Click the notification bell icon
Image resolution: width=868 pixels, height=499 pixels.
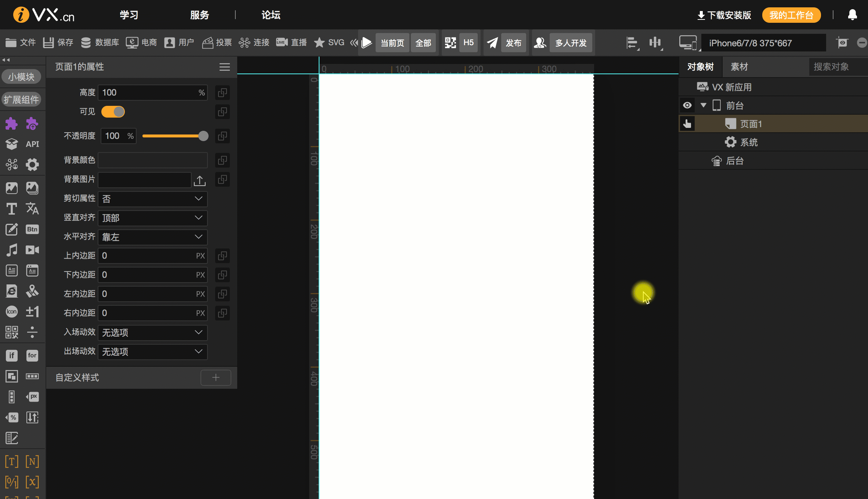point(852,15)
